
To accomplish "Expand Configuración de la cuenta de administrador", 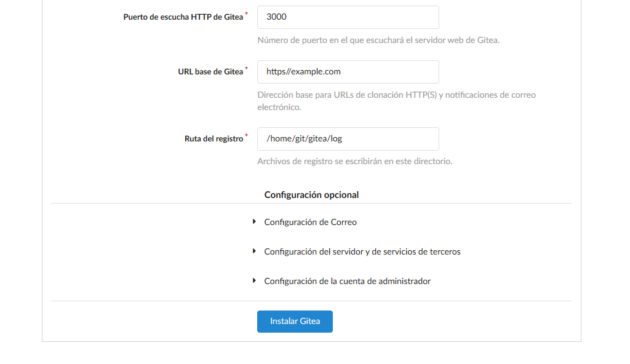I will (x=347, y=281).
